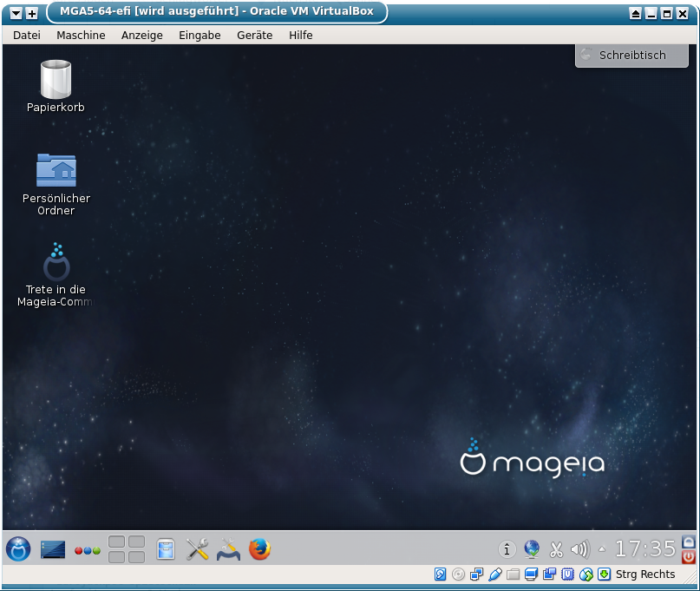Open the volume speaker tray icon
Screen dimensions: 700x591
580,549
